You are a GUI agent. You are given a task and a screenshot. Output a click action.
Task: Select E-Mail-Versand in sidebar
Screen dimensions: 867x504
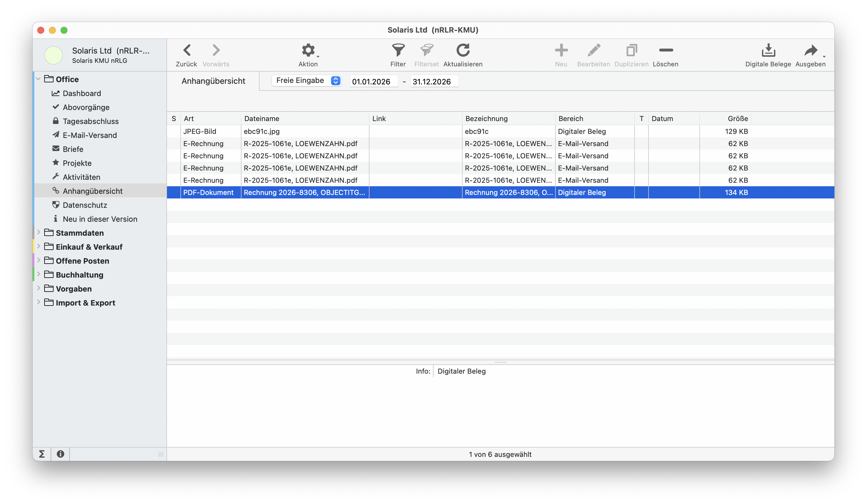(89, 135)
